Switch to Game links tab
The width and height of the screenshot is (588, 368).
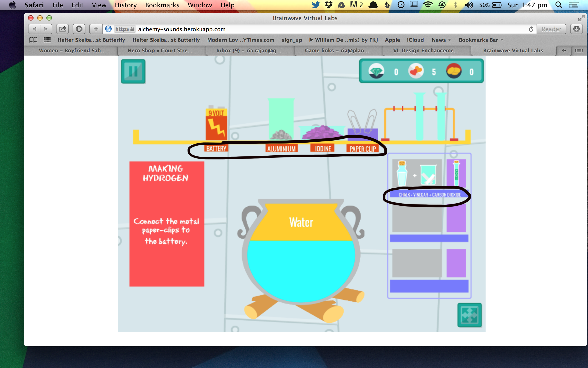pos(337,51)
